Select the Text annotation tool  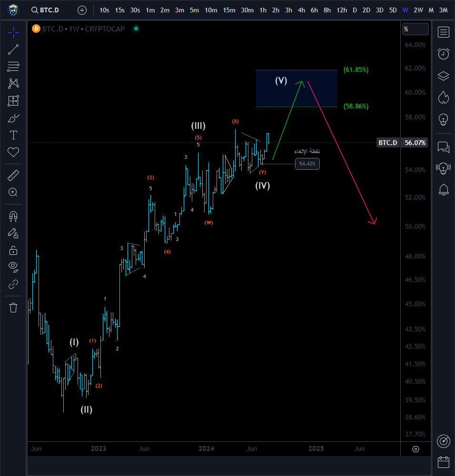click(x=13, y=135)
